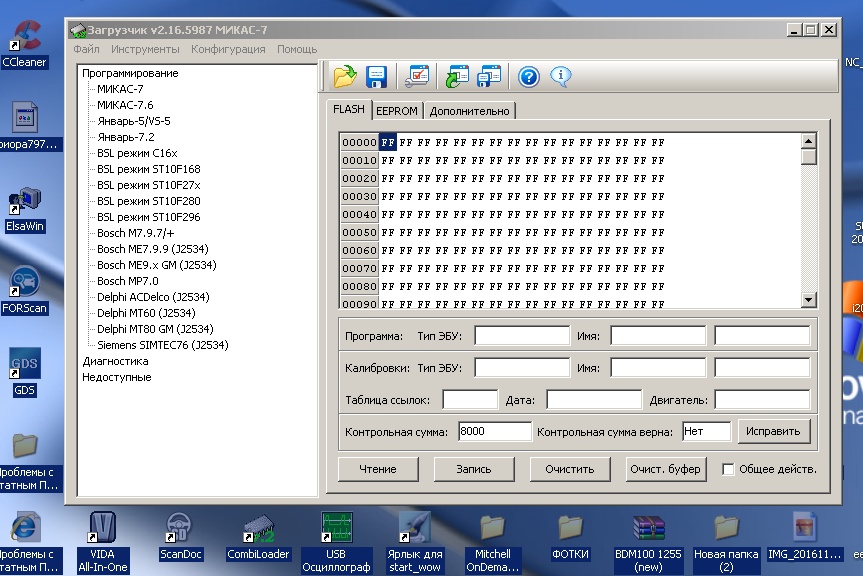Open help with the blue question mark icon

coord(529,76)
